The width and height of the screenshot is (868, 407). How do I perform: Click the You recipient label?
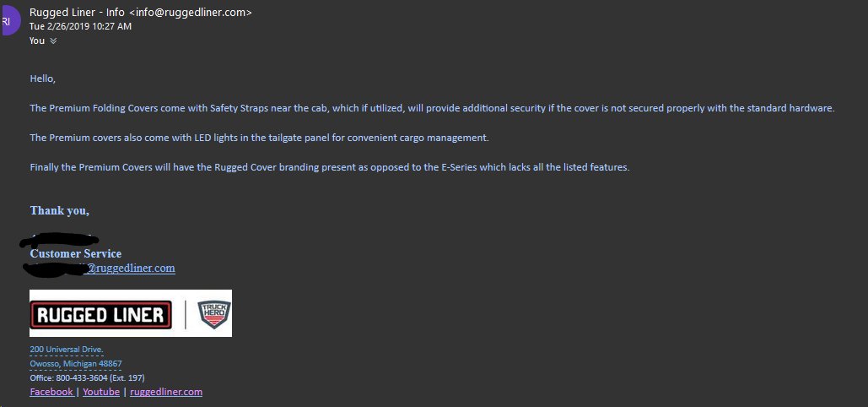[37, 41]
